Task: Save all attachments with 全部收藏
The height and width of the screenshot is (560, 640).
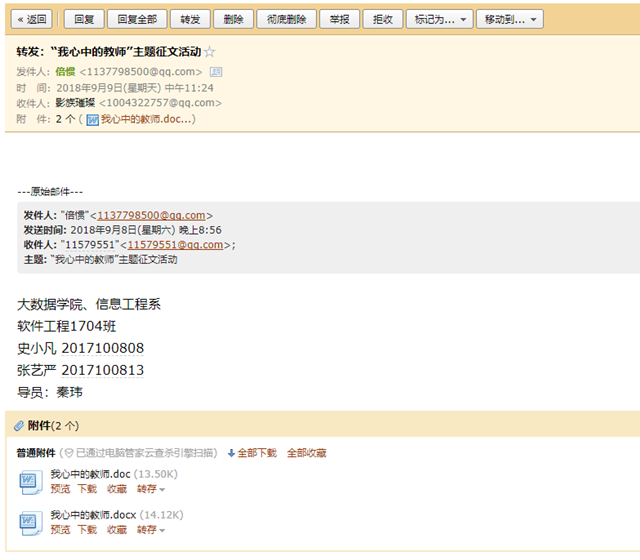Action: [x=307, y=453]
